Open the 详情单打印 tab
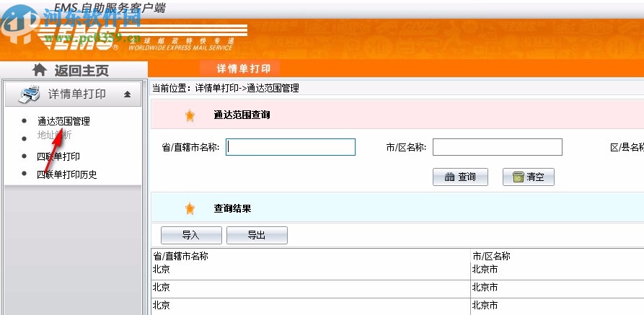The height and width of the screenshot is (315, 644). [x=244, y=68]
